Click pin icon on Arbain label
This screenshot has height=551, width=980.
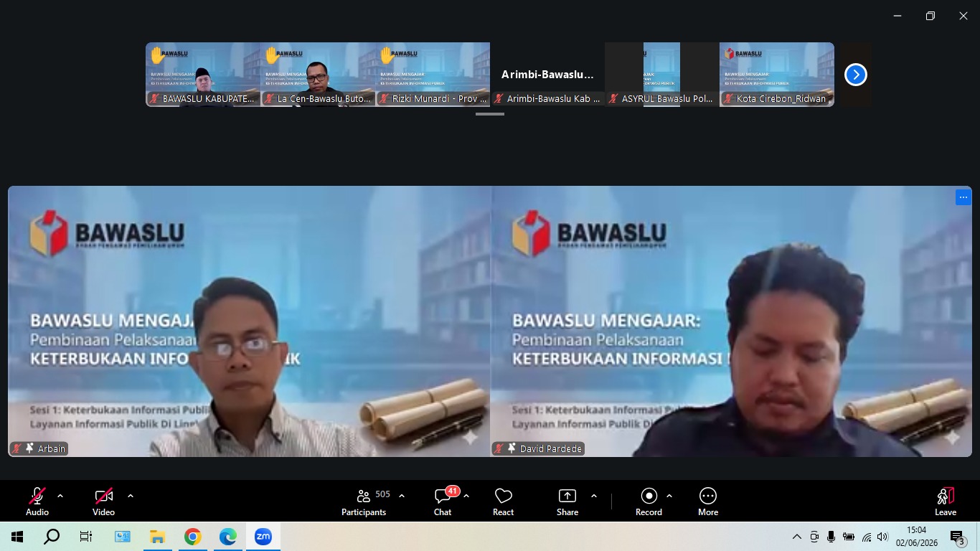(29, 448)
